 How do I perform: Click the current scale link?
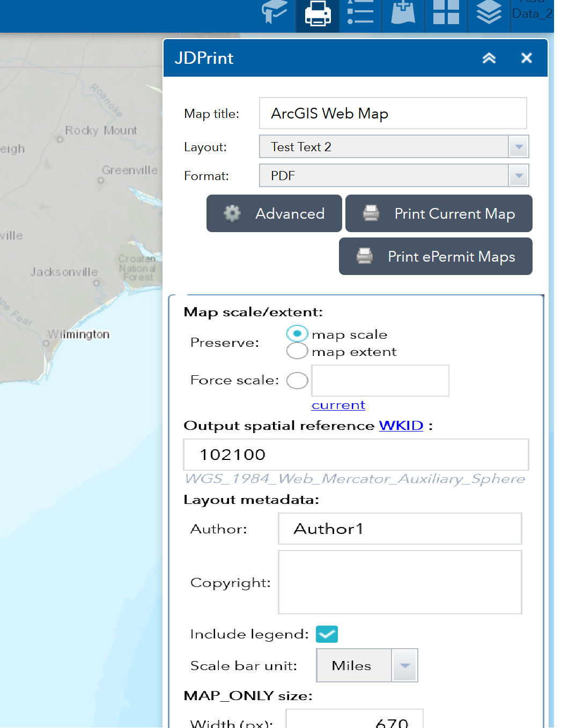(338, 405)
